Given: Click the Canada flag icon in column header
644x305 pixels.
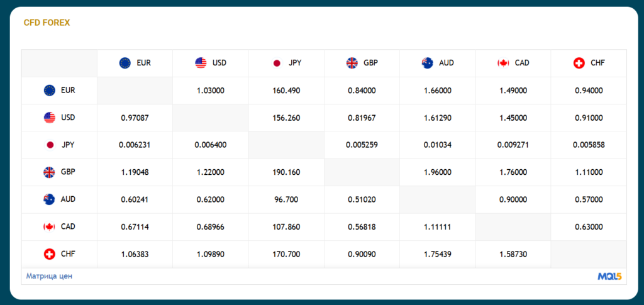Looking at the screenshot, I should (x=503, y=63).
